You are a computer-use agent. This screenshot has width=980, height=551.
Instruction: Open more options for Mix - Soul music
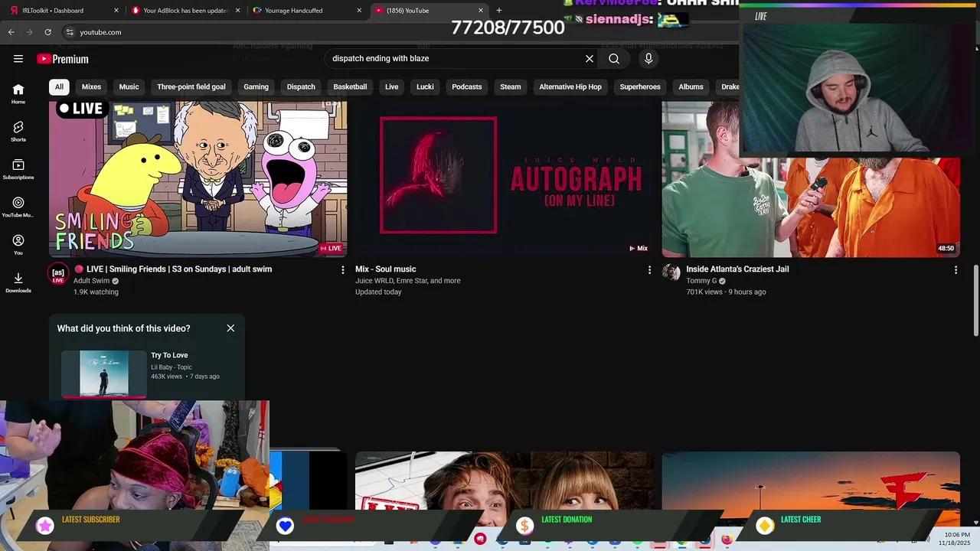649,270
